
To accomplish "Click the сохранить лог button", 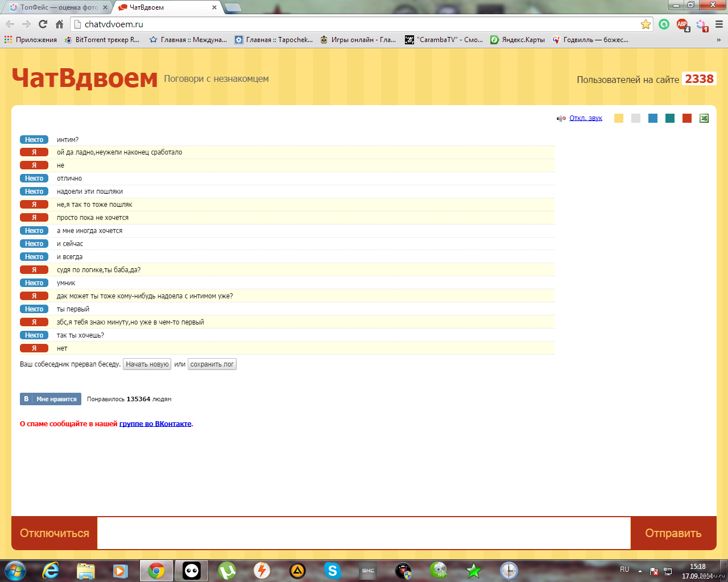I will [212, 364].
